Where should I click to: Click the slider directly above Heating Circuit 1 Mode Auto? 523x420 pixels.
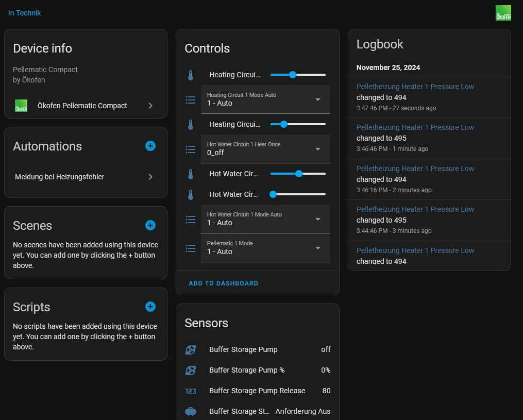click(x=298, y=75)
